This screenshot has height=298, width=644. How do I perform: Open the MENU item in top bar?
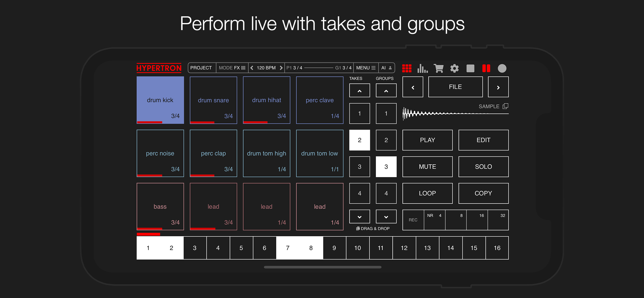[x=366, y=68]
